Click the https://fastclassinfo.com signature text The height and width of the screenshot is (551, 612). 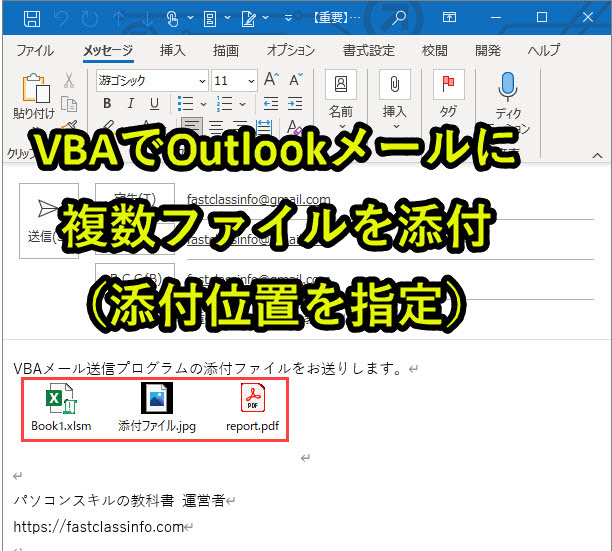coord(98,527)
